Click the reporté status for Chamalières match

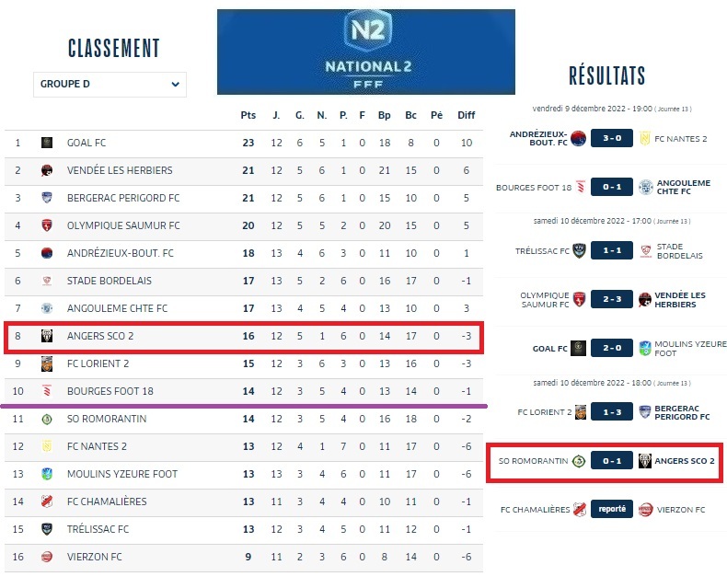tap(611, 509)
